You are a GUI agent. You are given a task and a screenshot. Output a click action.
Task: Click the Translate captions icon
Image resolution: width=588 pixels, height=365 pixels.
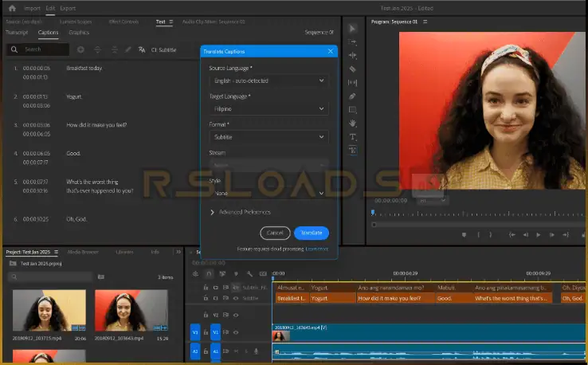[142, 49]
